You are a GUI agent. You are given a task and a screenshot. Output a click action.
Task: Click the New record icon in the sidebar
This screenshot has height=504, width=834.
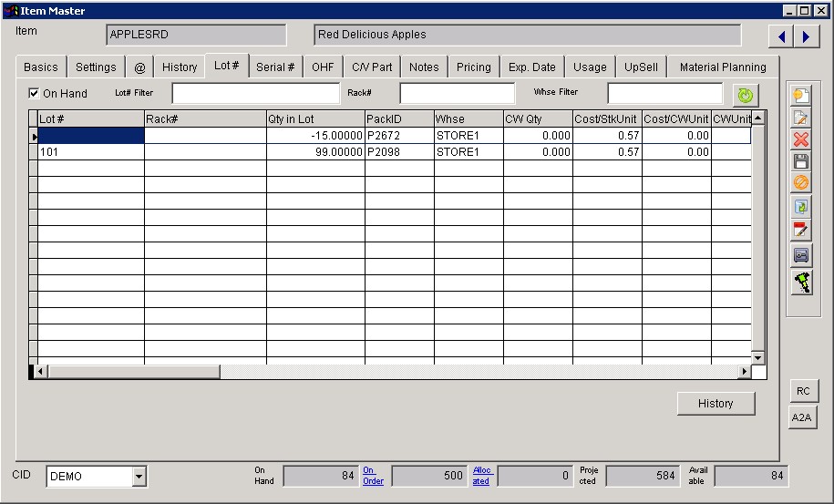pos(801,96)
